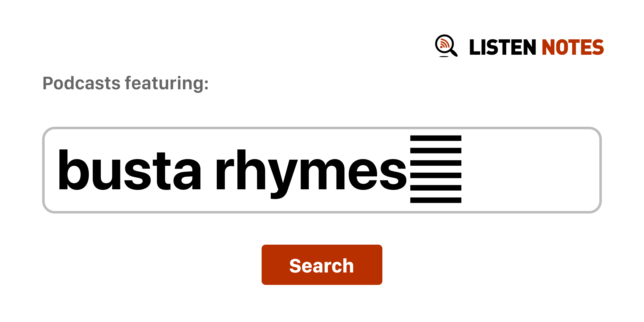Open the black "LISTEN" logo word
The image size is (644, 322).
[x=502, y=47]
